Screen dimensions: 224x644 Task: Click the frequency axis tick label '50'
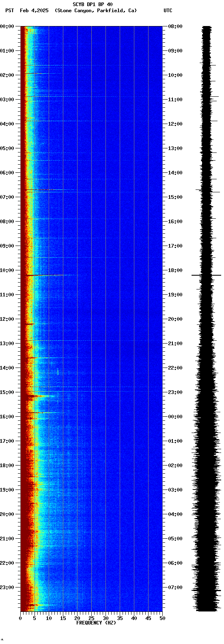point(162,618)
